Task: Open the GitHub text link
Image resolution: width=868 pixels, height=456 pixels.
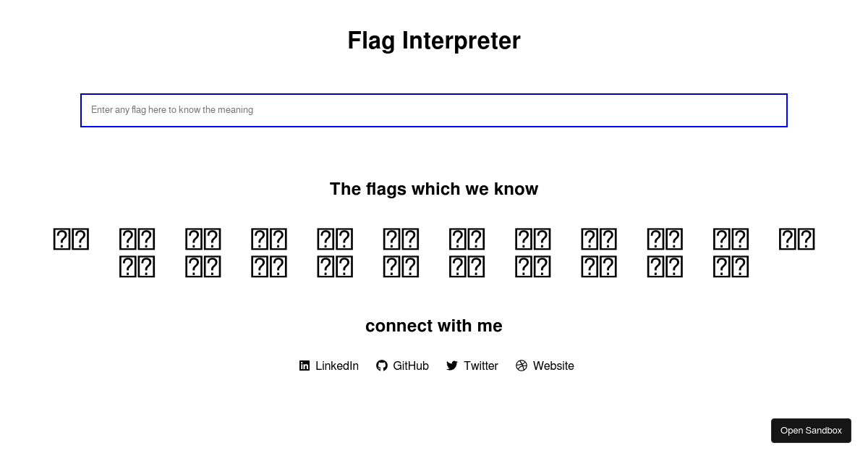Action: [x=411, y=366]
